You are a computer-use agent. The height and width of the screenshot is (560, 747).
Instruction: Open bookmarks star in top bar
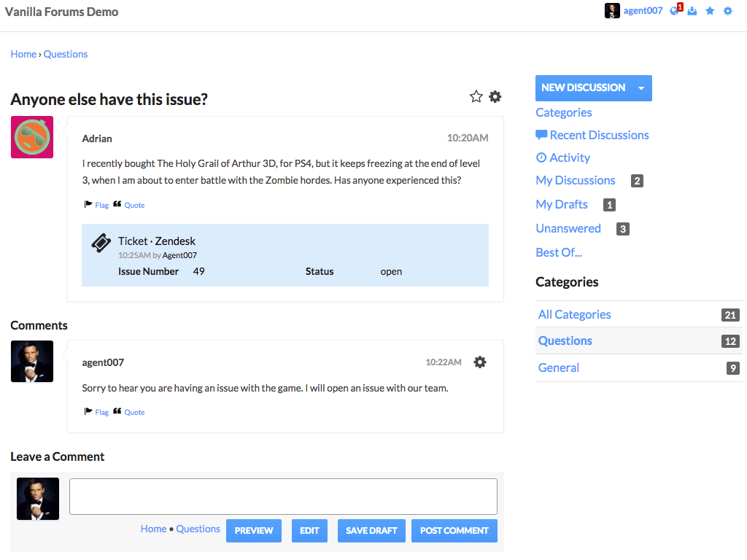[x=710, y=11]
